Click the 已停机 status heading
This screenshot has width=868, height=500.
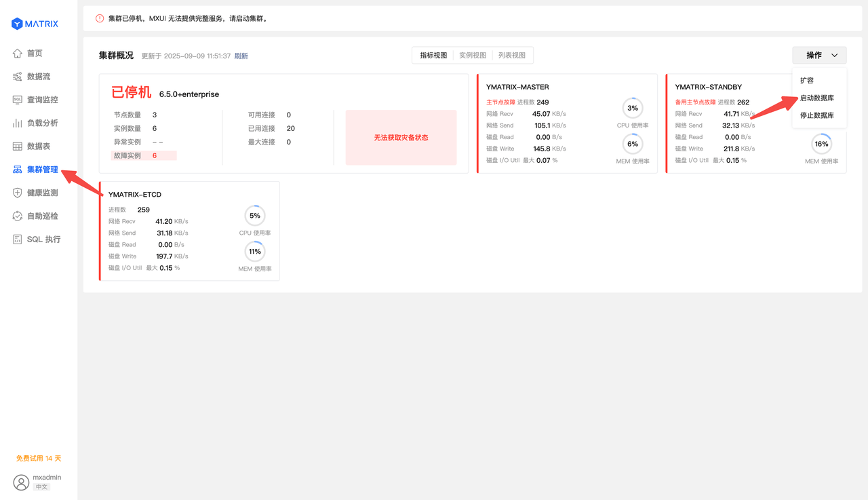(132, 93)
